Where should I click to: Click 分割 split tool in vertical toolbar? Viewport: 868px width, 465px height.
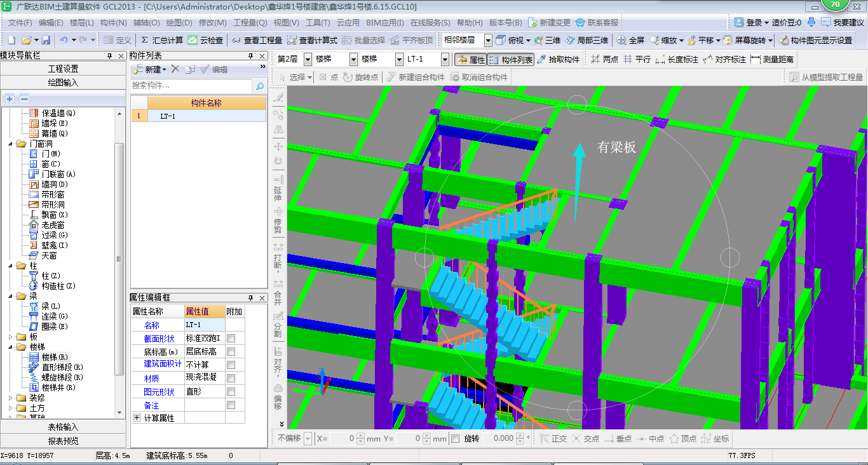point(278,323)
